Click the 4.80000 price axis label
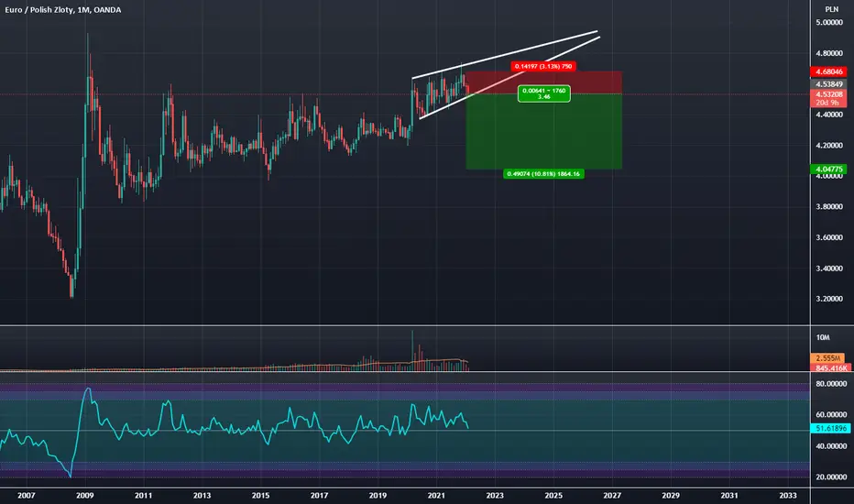The height and width of the screenshot is (504, 854). 829,53
